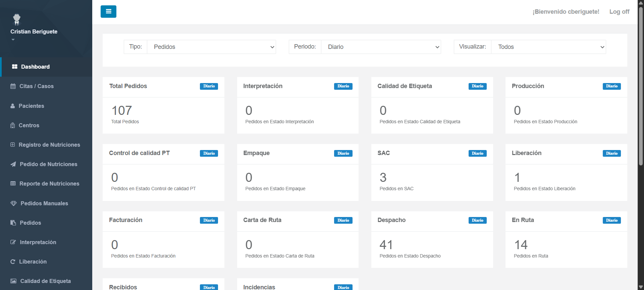644x290 pixels.
Task: Click the Registro de Nutriciones plus icon
Action: (13, 145)
